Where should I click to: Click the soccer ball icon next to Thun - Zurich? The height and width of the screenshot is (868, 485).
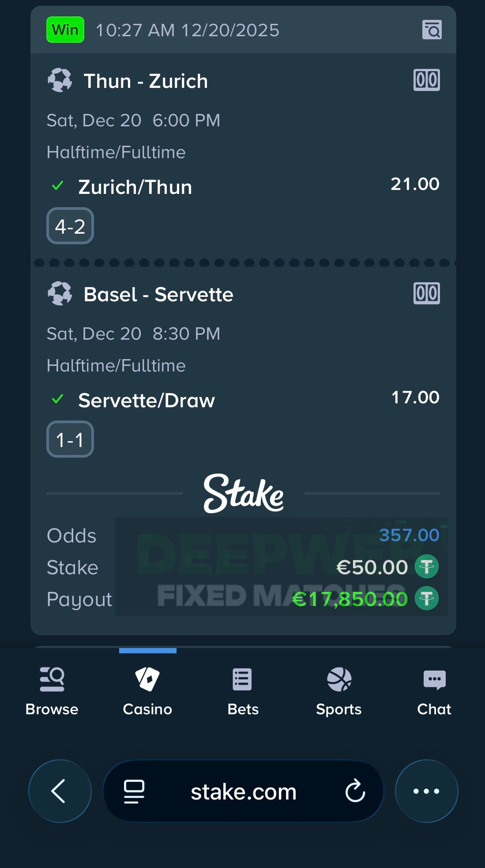point(60,81)
